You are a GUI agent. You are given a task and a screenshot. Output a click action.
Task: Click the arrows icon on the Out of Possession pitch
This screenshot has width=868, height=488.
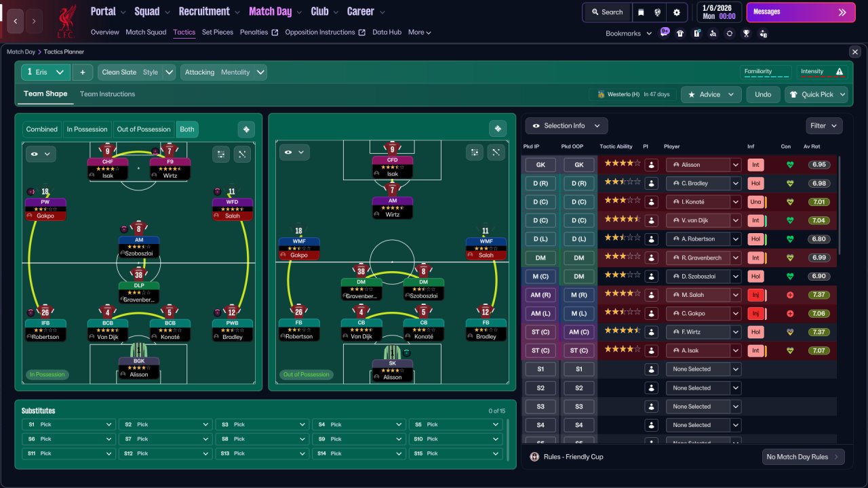496,152
